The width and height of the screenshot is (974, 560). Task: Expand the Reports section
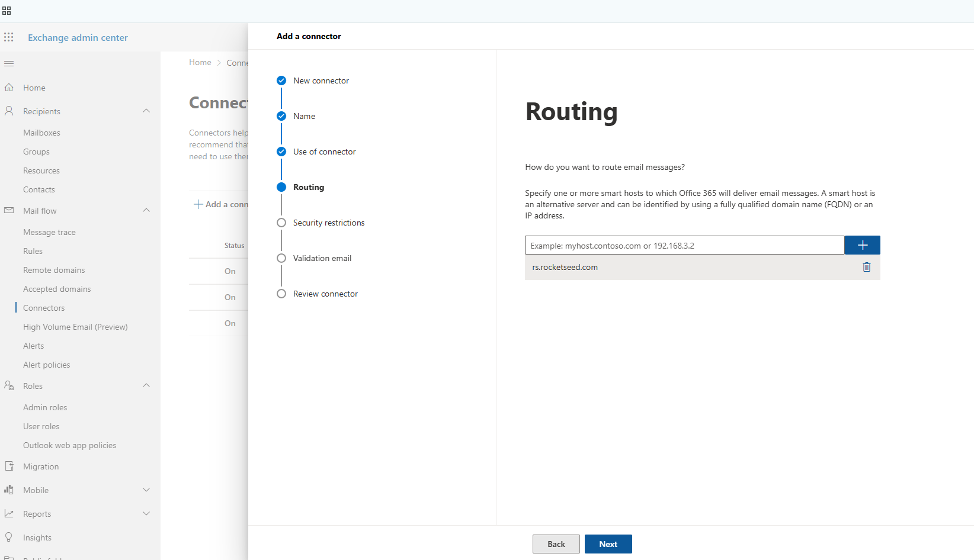[146, 514]
